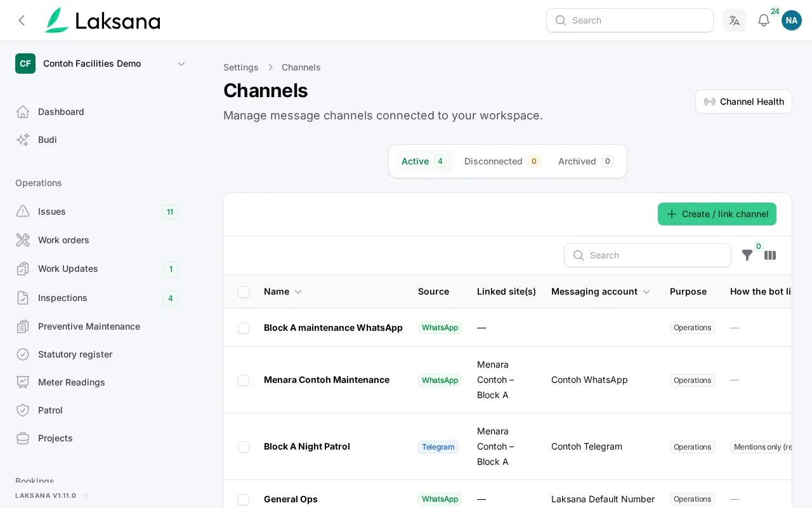The image size is (812, 508).
Task: Open the language translate icon
Action: [735, 20]
